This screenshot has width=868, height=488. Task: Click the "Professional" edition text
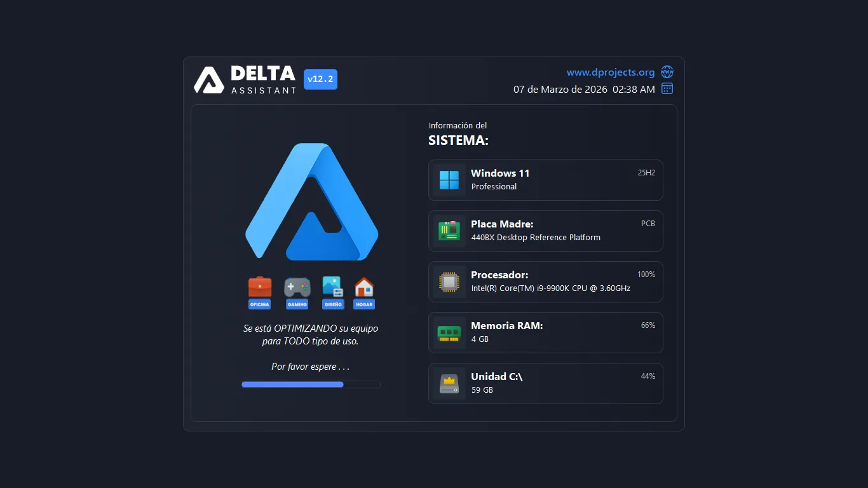494,187
